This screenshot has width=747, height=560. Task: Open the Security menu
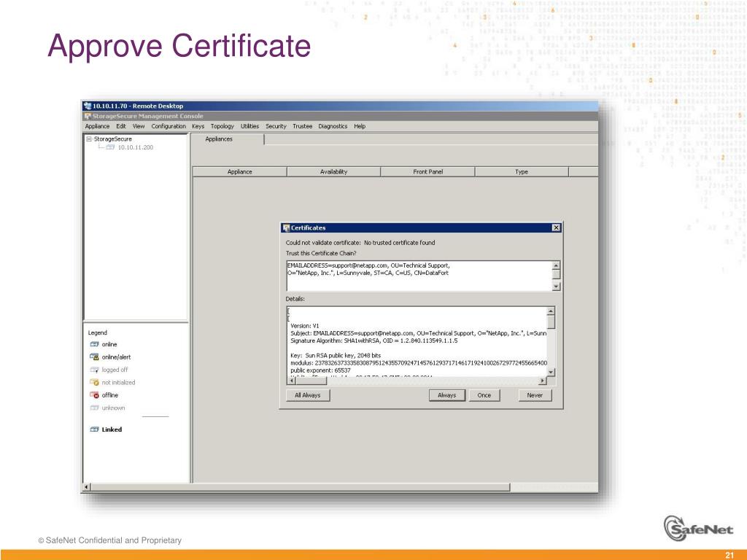click(x=276, y=126)
